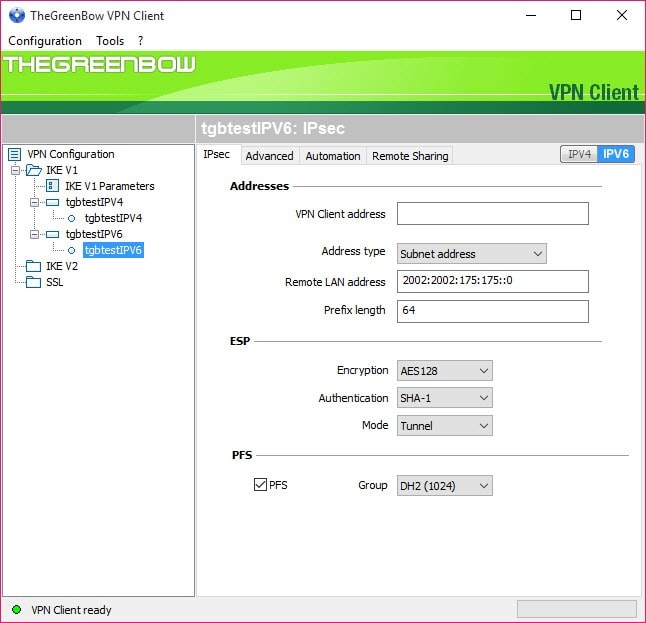Viewport: 646px width, 623px height.
Task: Switch to the Remote Sharing tab
Action: (x=410, y=156)
